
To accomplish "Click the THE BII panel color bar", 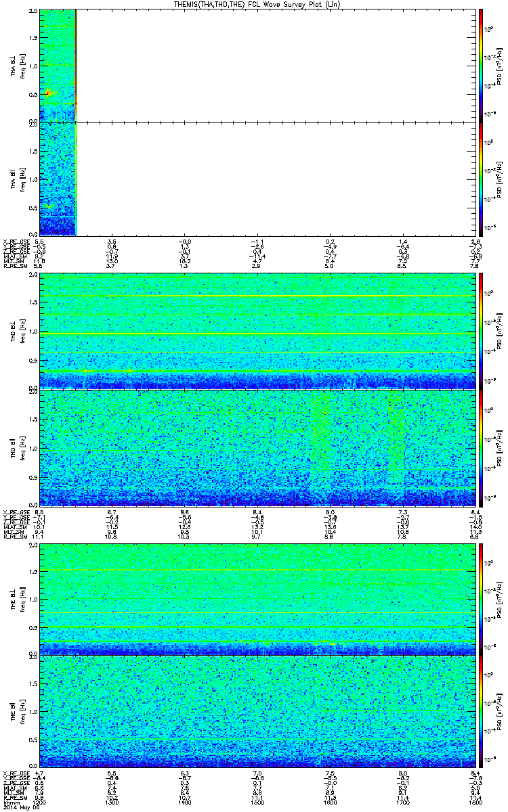I will 481,712.
